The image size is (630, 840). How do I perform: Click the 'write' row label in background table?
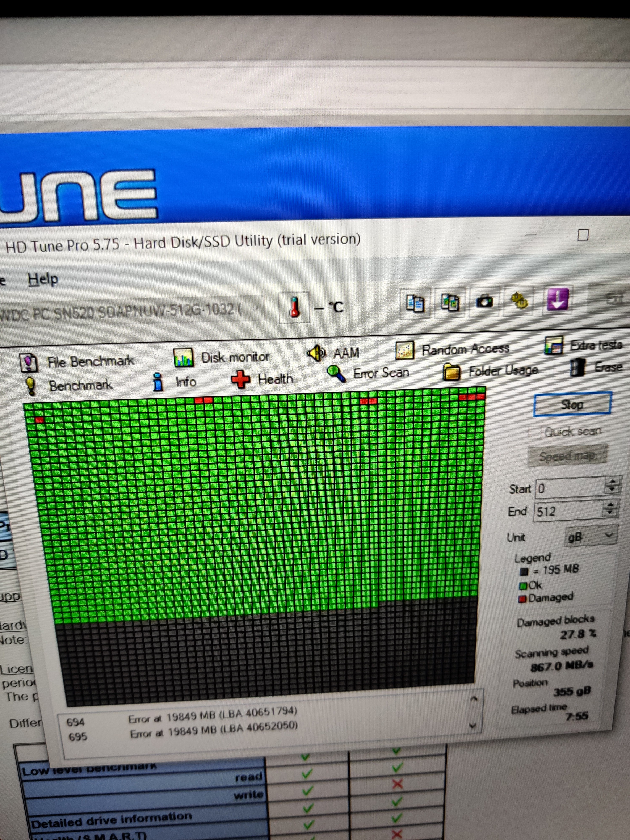[x=248, y=794]
